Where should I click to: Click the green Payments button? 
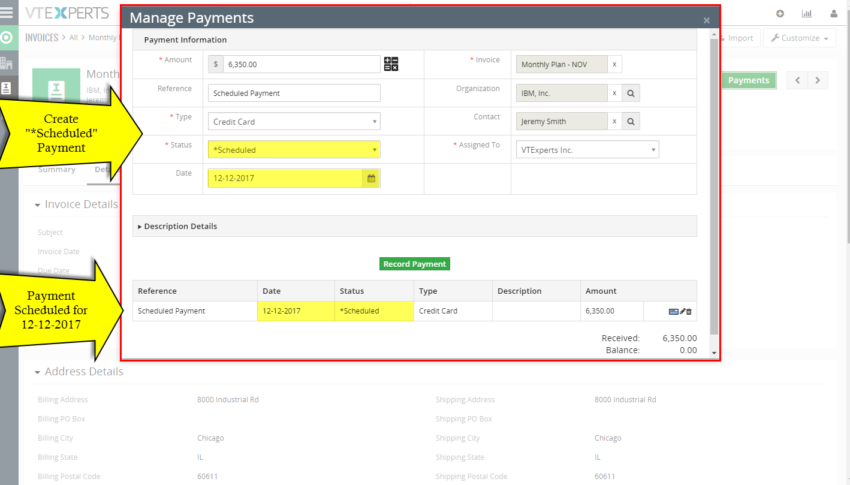coord(748,80)
